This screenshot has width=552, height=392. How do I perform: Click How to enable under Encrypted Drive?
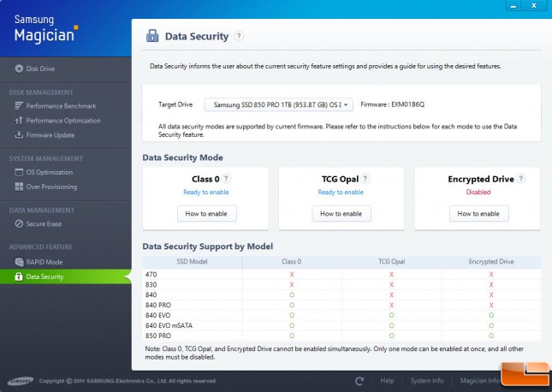pyautogui.click(x=478, y=213)
